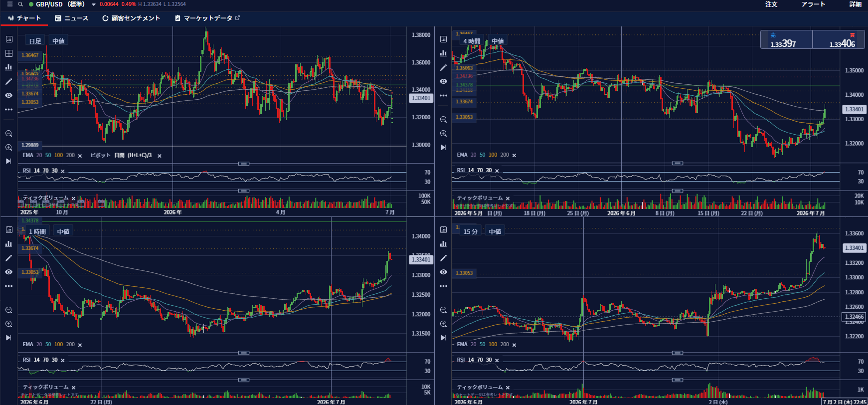Open more options dots in 15-minute chart
The image size is (868, 405).
(x=443, y=286)
